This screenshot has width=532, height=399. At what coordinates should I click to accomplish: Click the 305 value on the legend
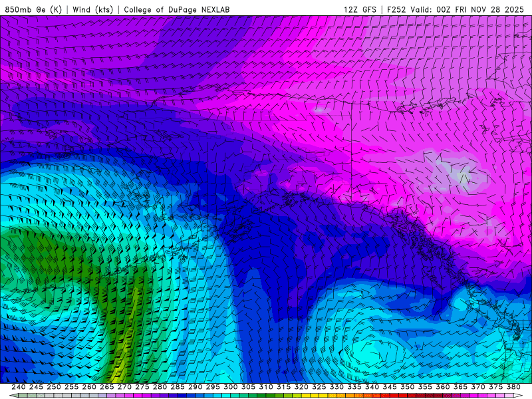pos(247,387)
